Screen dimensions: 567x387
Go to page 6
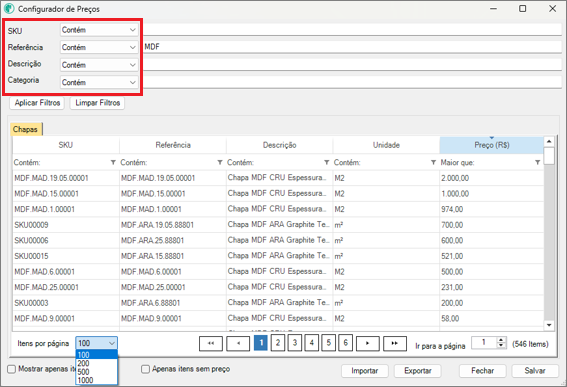pos(345,343)
